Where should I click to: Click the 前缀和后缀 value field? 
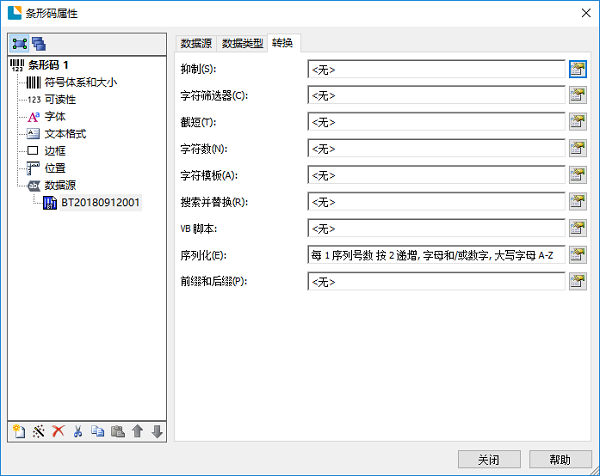436,281
